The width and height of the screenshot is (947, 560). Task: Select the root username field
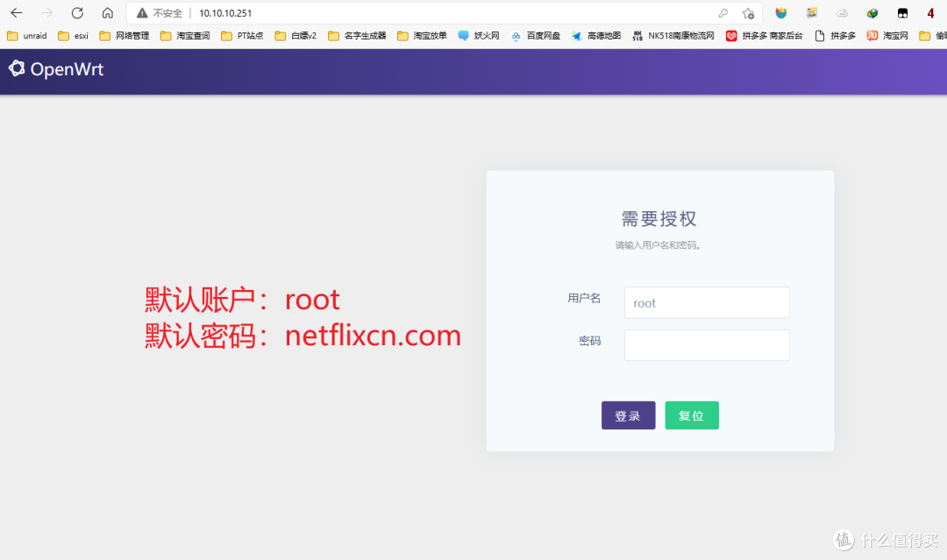(x=707, y=302)
